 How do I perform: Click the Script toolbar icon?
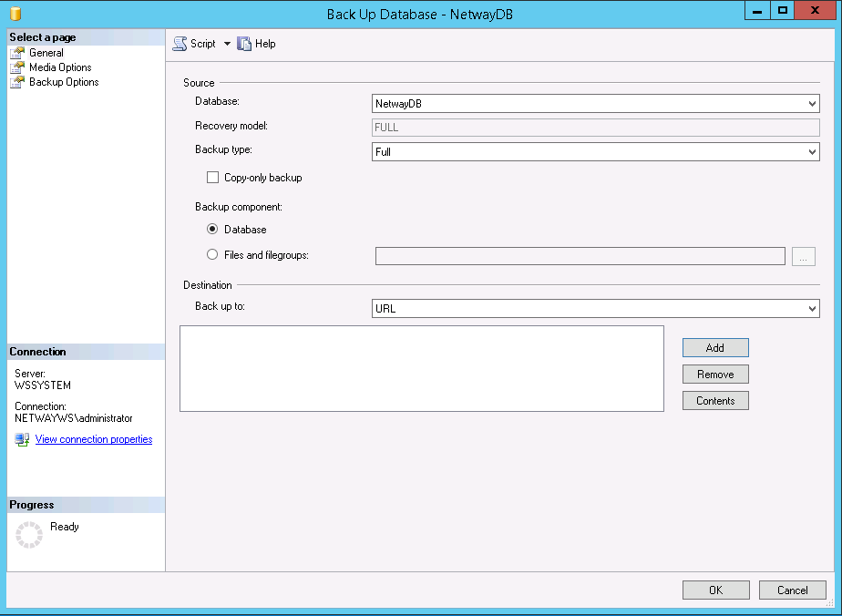tap(180, 44)
